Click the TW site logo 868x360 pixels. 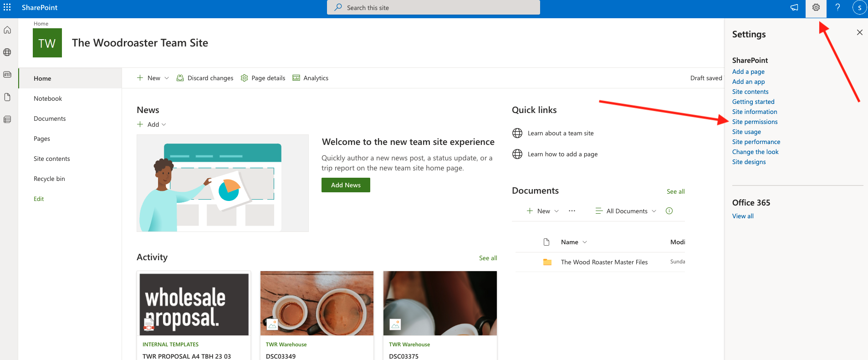47,43
